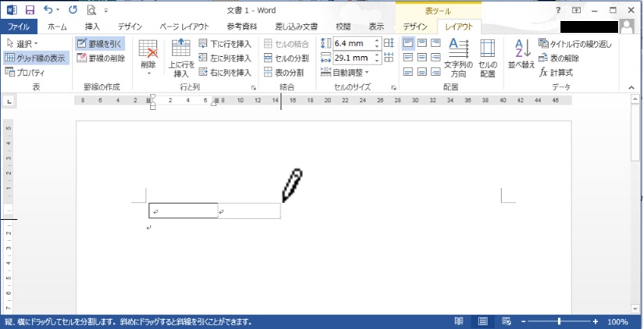Open セルの配置 cell margins
644x329 pixels.
488,58
